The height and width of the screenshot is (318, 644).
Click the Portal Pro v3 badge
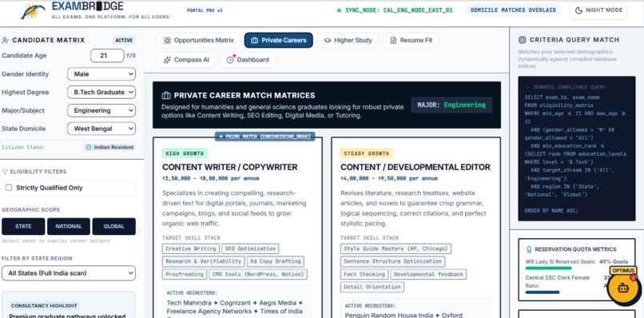[x=205, y=10]
